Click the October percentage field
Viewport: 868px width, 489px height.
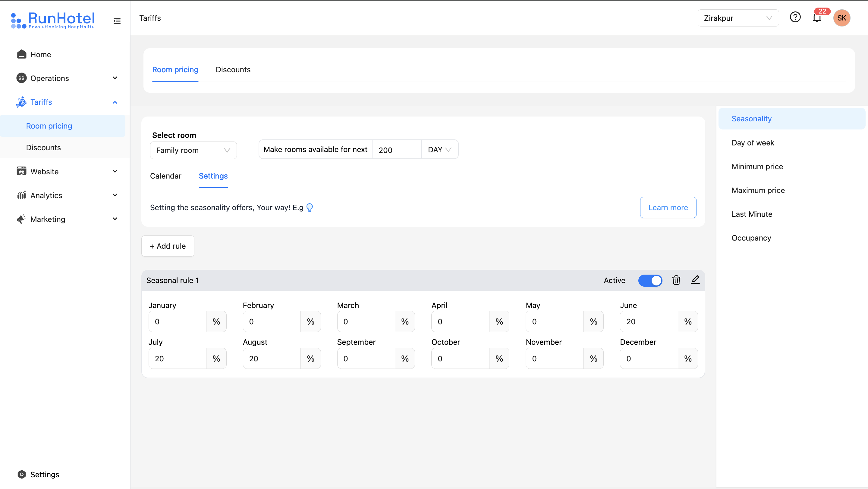click(460, 358)
